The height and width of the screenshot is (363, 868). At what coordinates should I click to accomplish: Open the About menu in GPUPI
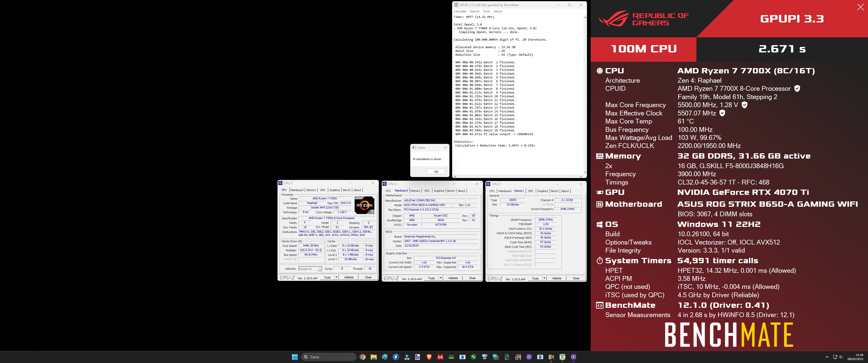(x=498, y=11)
